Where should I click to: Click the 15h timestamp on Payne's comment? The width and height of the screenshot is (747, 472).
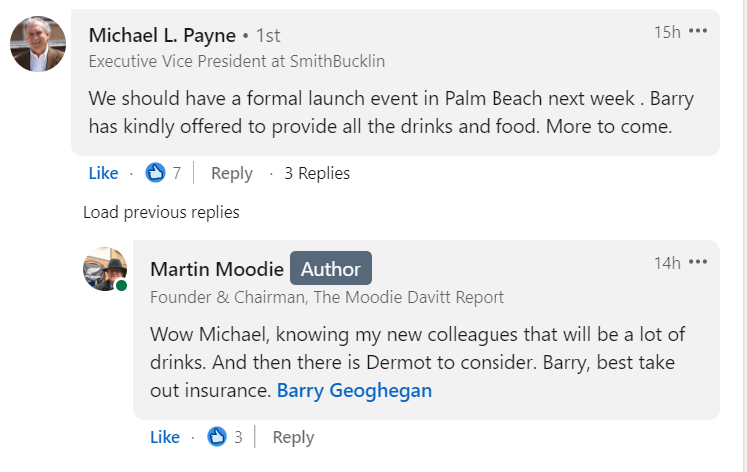(667, 32)
